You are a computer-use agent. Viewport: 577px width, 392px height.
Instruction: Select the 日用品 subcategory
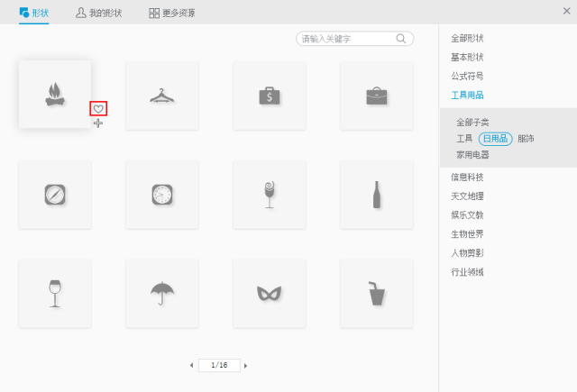[x=495, y=139]
